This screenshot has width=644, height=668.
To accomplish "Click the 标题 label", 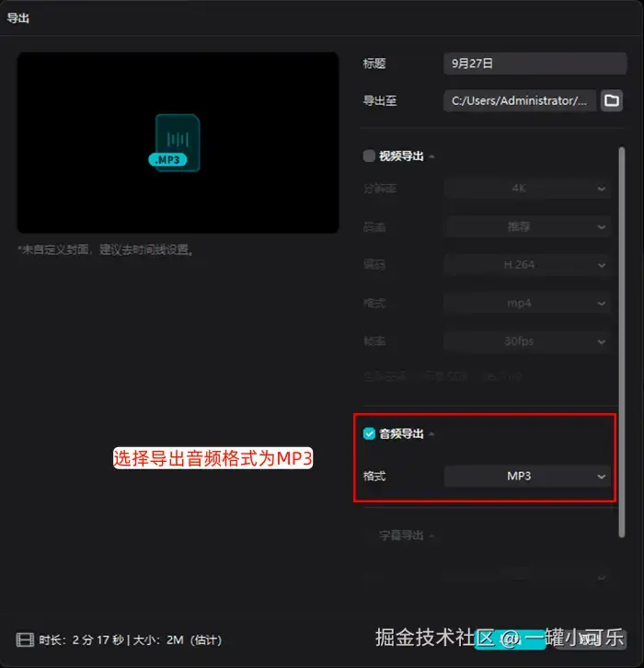I will coord(374,63).
